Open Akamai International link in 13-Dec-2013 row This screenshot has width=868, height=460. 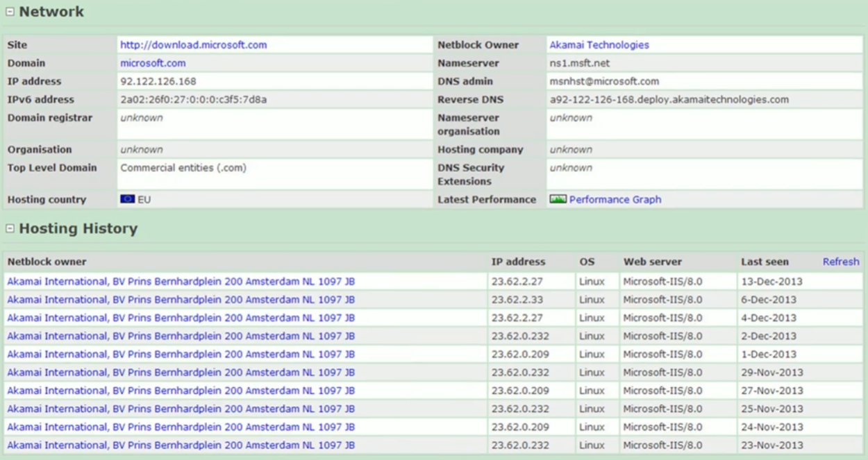[x=181, y=282]
